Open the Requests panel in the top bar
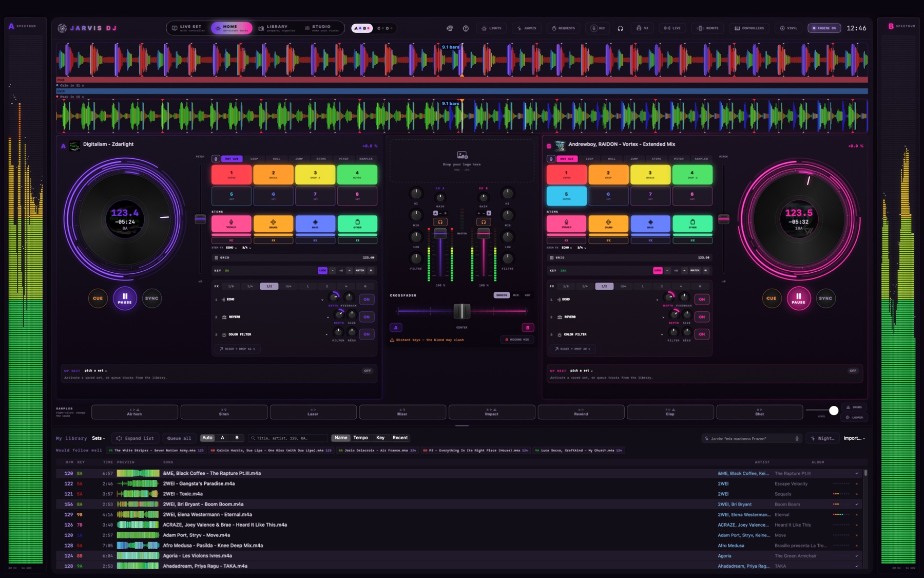The height and width of the screenshot is (578, 924). click(563, 28)
